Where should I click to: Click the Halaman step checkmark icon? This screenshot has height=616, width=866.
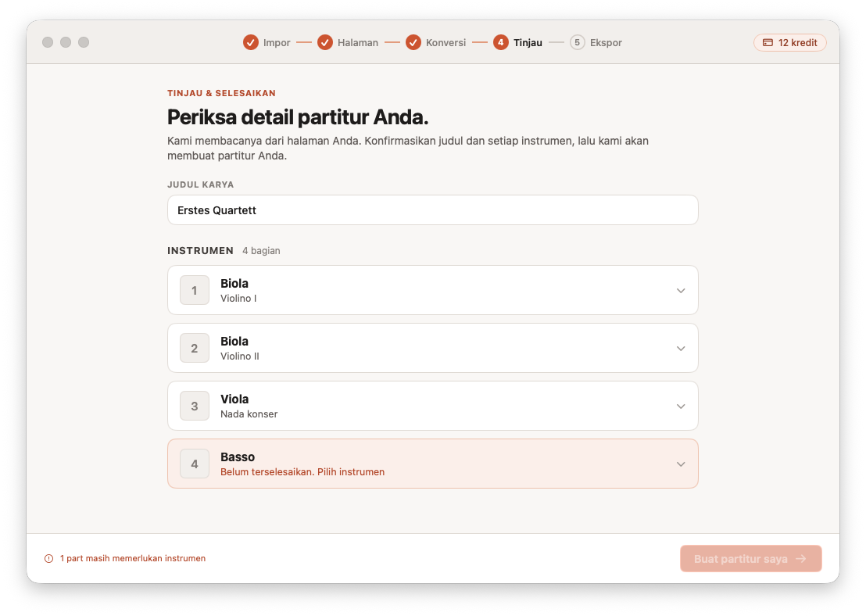pos(325,42)
